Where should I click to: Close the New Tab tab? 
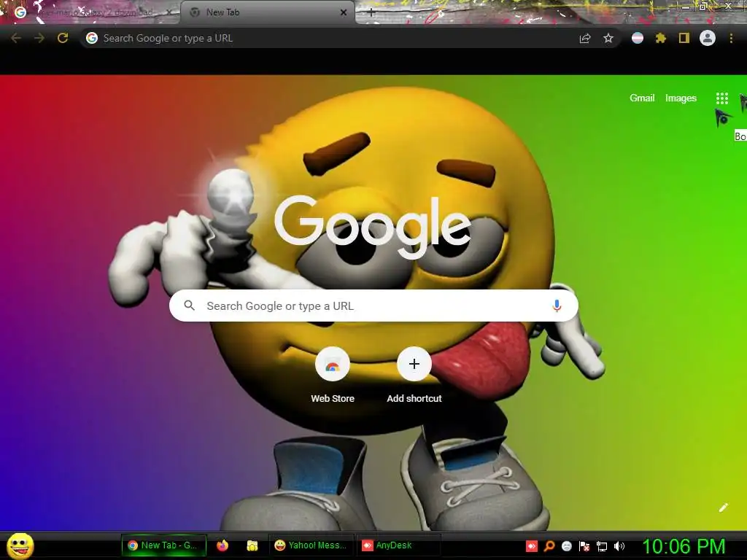click(x=343, y=13)
